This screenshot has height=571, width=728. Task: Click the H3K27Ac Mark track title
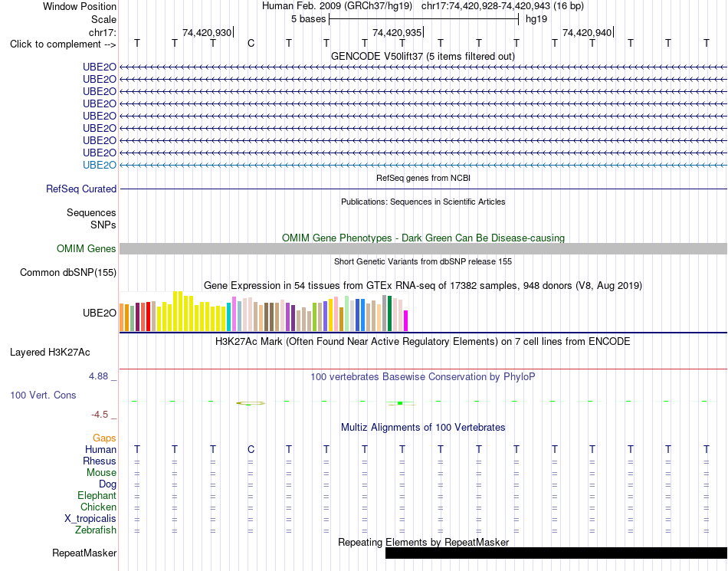(423, 342)
